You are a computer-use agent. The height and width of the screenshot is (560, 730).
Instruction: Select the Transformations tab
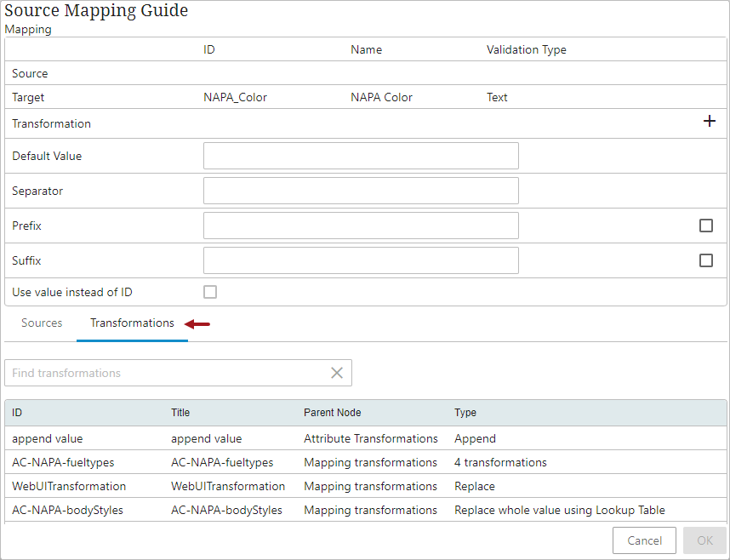(x=132, y=323)
